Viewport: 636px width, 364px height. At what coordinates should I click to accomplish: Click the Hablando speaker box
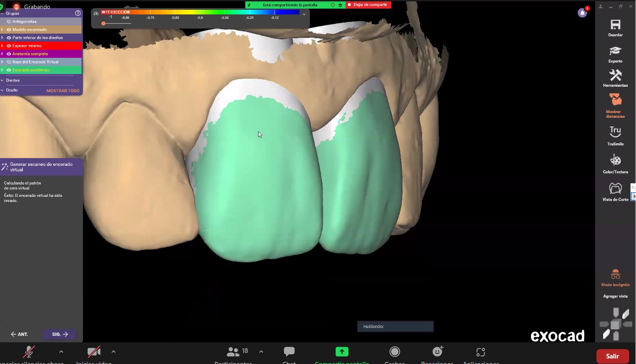(x=395, y=326)
